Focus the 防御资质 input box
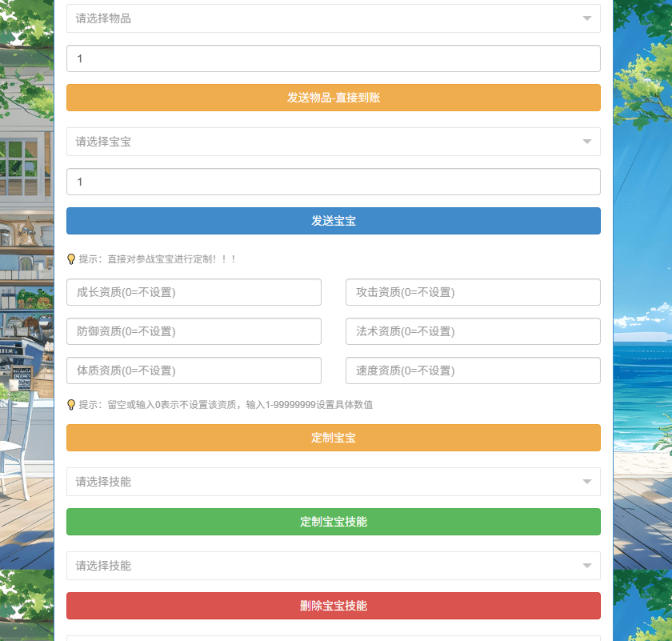 [194, 331]
